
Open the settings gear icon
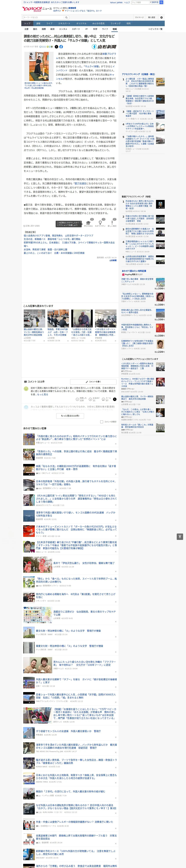click(x=161, y=17)
